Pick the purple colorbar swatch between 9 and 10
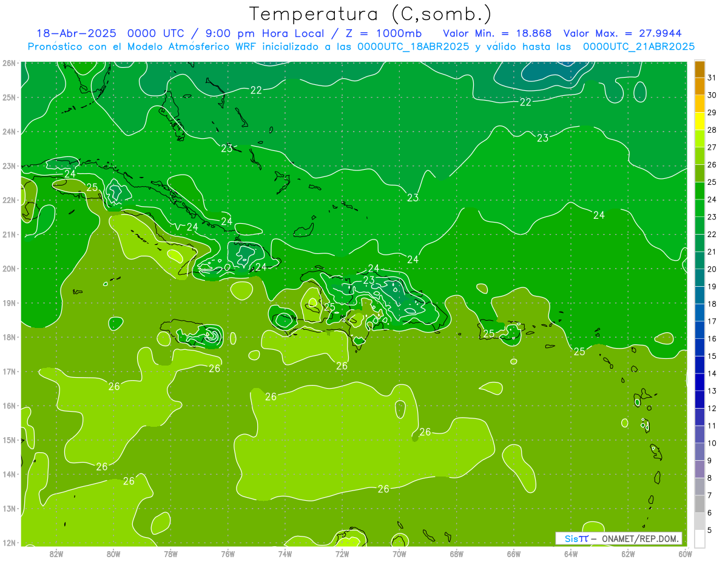 pos(699,452)
